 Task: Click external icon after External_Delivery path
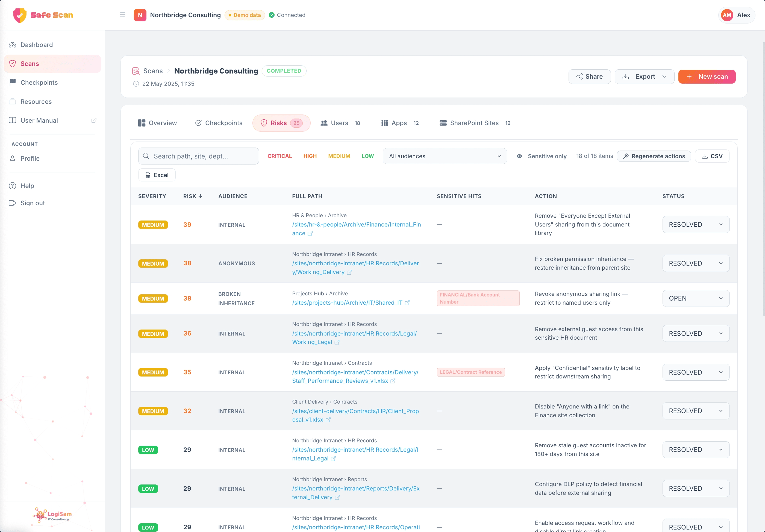point(337,497)
